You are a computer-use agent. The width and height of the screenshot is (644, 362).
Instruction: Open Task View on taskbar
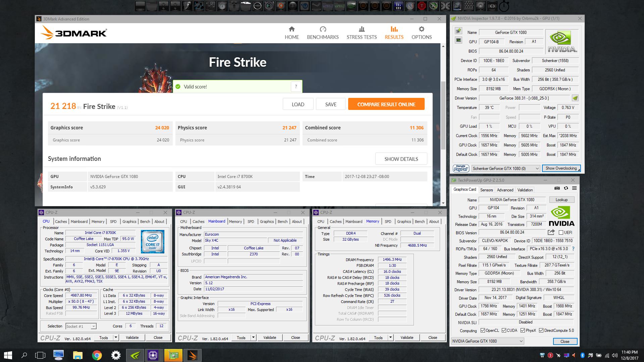(40, 355)
